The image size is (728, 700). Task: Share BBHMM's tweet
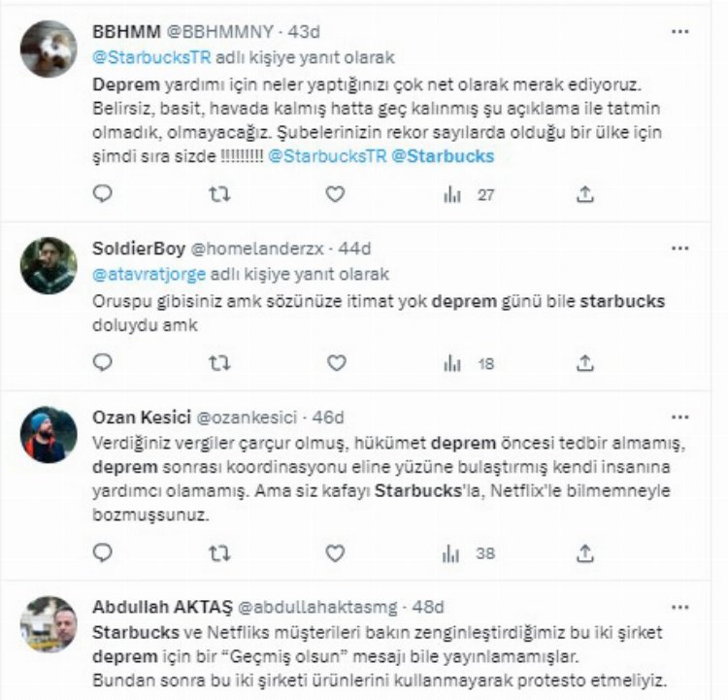[585, 194]
